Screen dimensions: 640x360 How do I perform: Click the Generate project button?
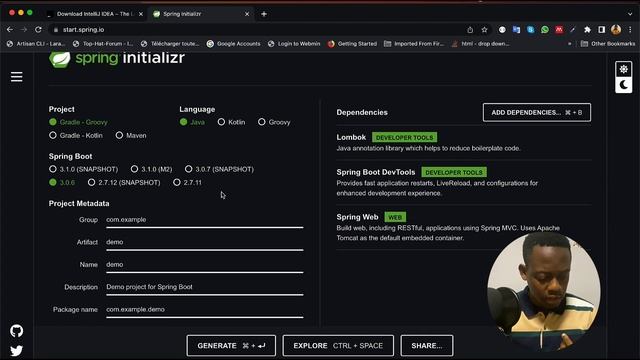pos(231,346)
